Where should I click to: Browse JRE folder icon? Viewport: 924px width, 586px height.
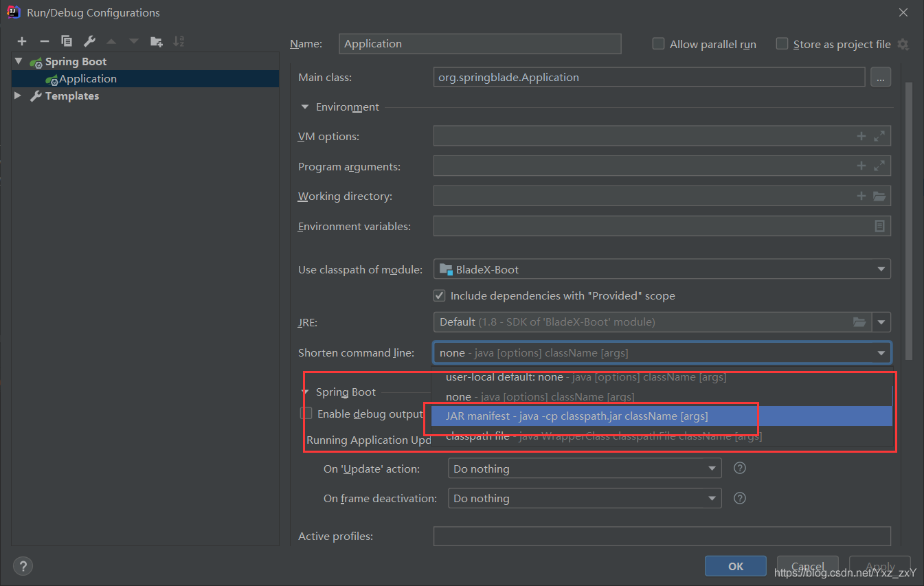[x=859, y=322]
